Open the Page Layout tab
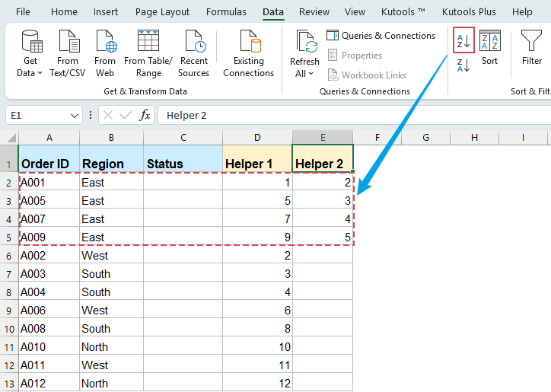551x392 pixels. [162, 12]
